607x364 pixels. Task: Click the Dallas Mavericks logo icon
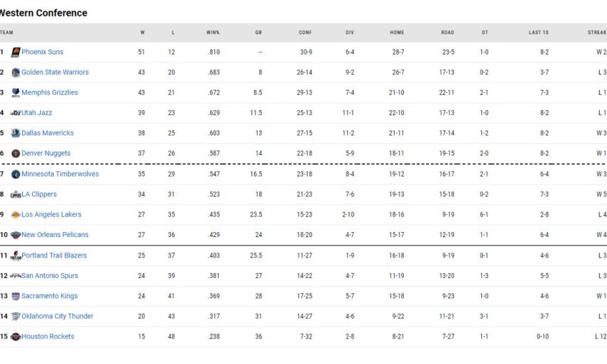(x=16, y=133)
